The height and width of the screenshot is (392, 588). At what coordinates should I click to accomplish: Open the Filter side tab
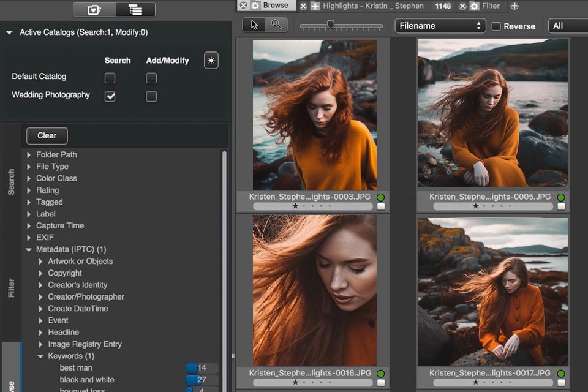11,288
